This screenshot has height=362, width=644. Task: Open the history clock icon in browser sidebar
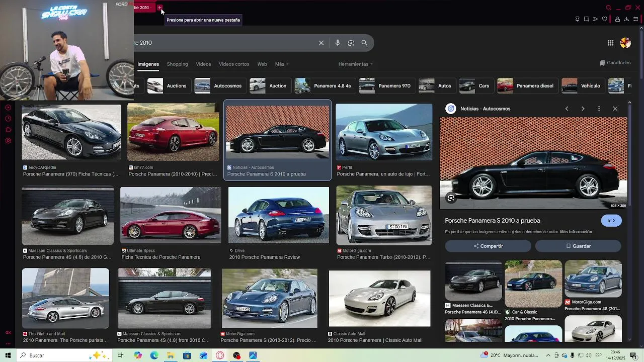8,119
